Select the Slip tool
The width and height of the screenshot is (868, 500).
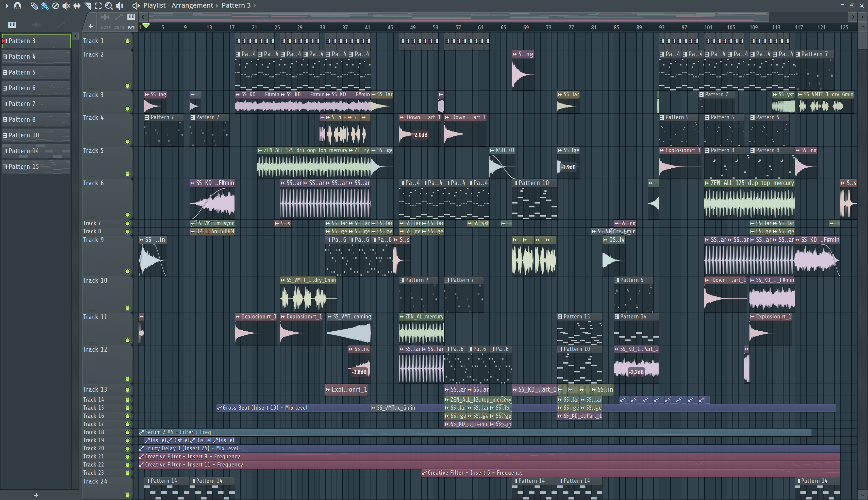coord(77,6)
